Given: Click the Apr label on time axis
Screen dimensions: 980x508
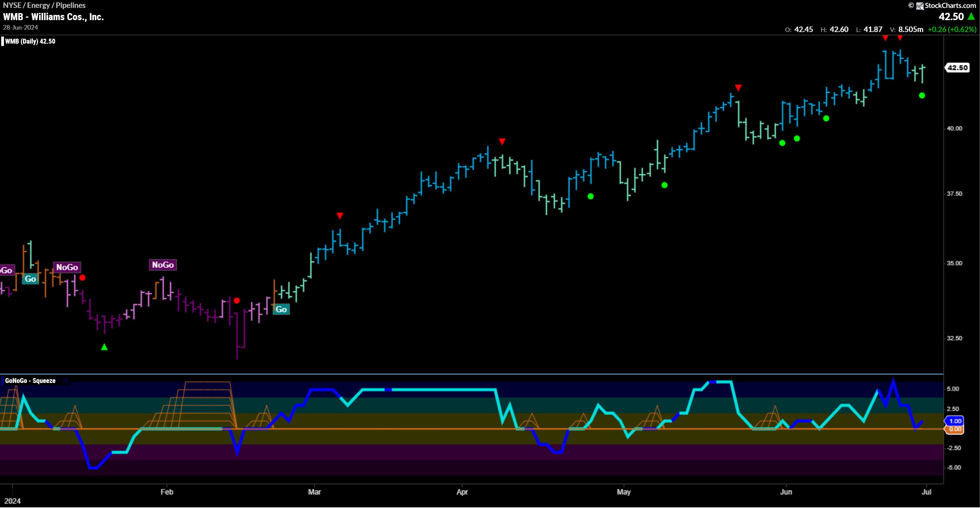Looking at the screenshot, I should pyautogui.click(x=462, y=492).
